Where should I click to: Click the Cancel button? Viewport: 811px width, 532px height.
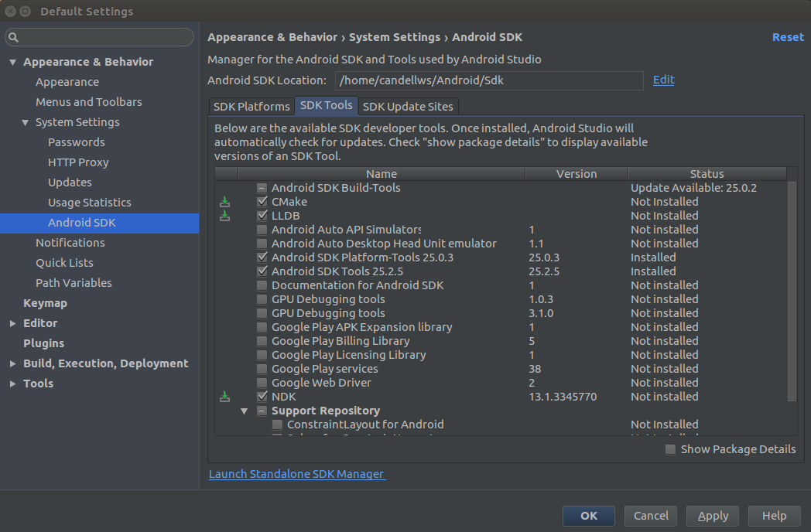[x=651, y=516]
